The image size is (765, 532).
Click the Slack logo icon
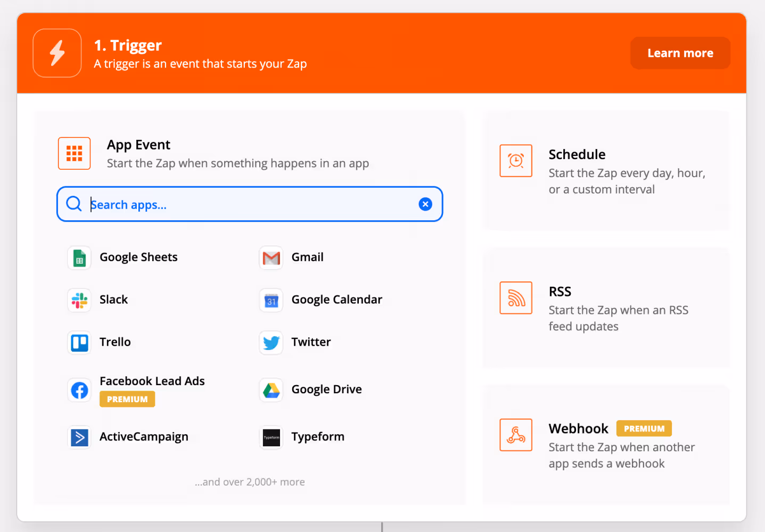(x=79, y=300)
